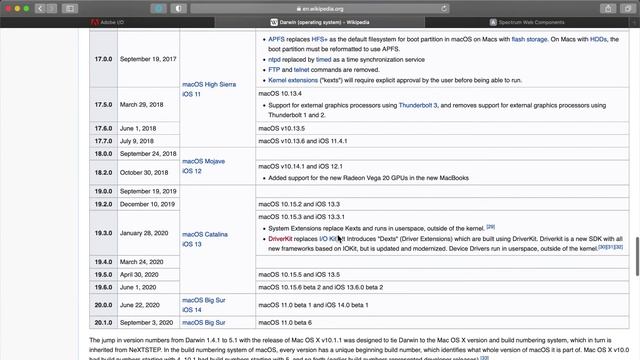Image resolution: width=640 pixels, height=360 pixels.
Task: Select the date March 29, 2018
Action: point(141,104)
